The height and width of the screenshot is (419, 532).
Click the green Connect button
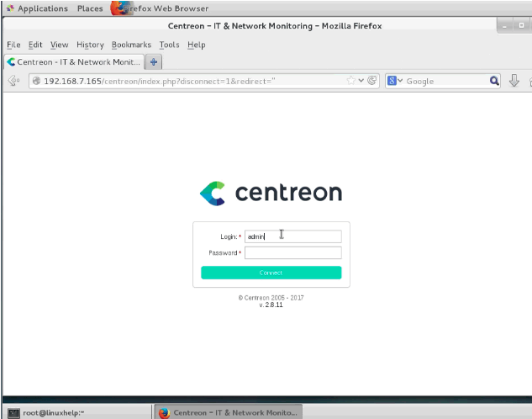point(271,273)
